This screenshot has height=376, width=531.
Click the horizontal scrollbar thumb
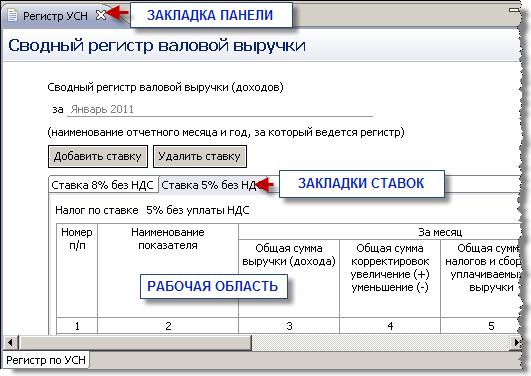(x=135, y=342)
